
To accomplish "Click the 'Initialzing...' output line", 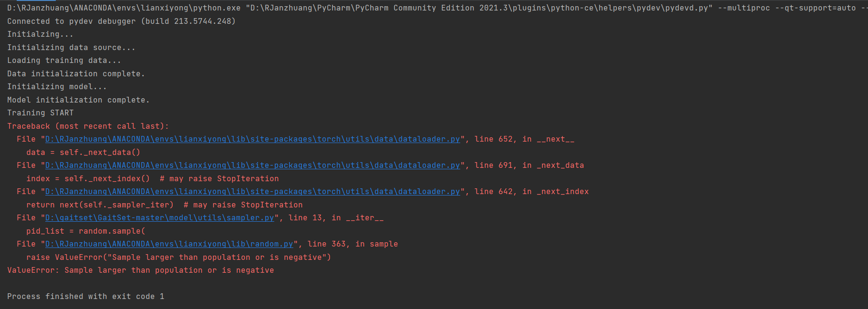I will click(x=40, y=34).
